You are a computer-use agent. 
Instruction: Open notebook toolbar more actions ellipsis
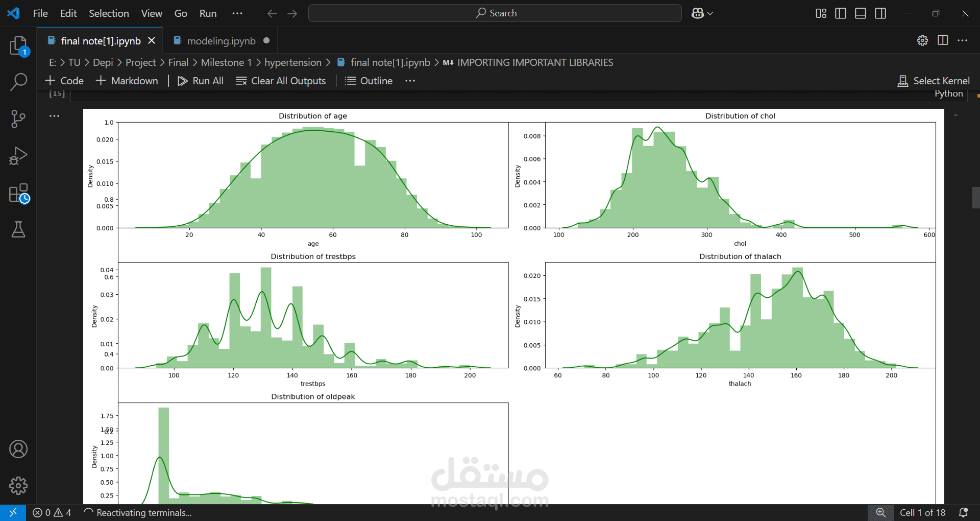pos(410,81)
